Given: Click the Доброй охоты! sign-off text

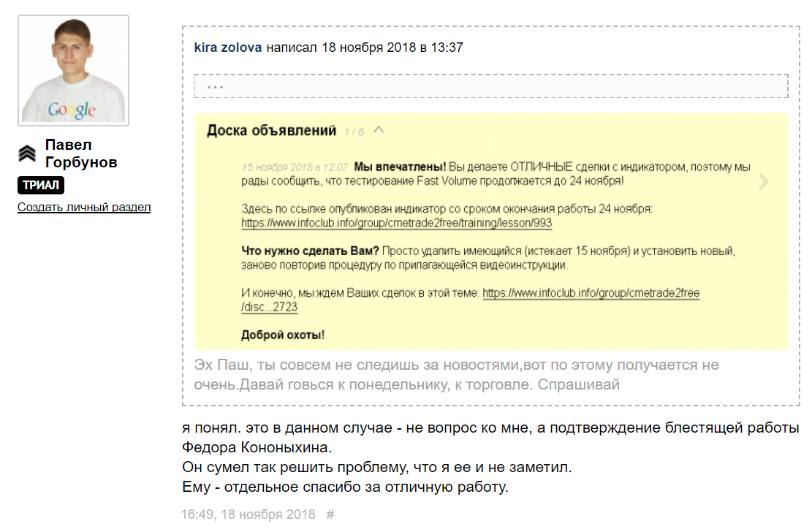Looking at the screenshot, I should coord(283,335).
